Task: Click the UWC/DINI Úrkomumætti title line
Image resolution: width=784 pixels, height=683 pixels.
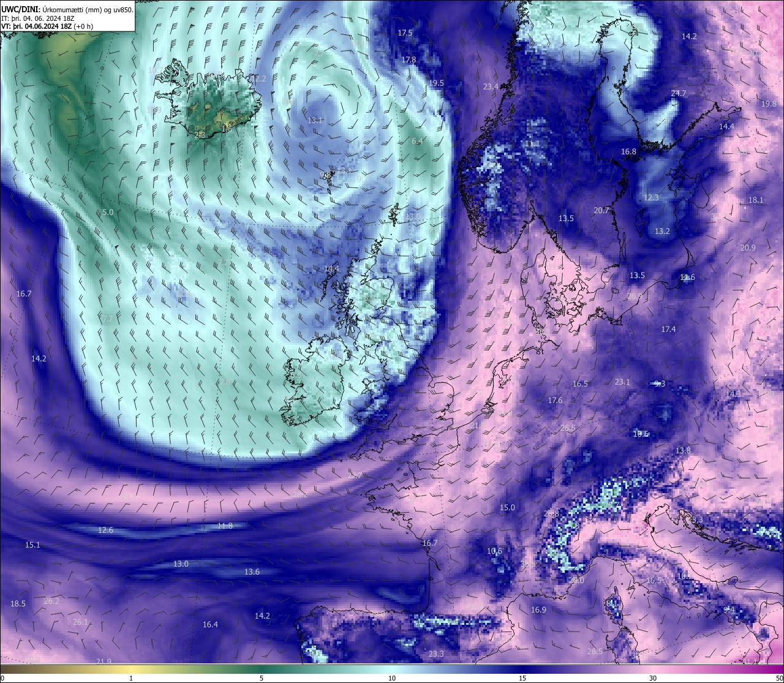Action: pos(67,9)
